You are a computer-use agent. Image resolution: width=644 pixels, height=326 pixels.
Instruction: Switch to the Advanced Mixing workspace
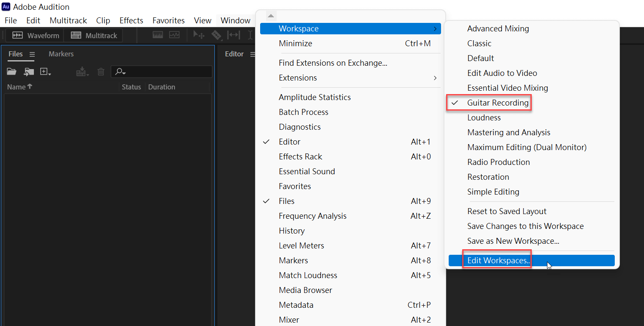click(532, 29)
